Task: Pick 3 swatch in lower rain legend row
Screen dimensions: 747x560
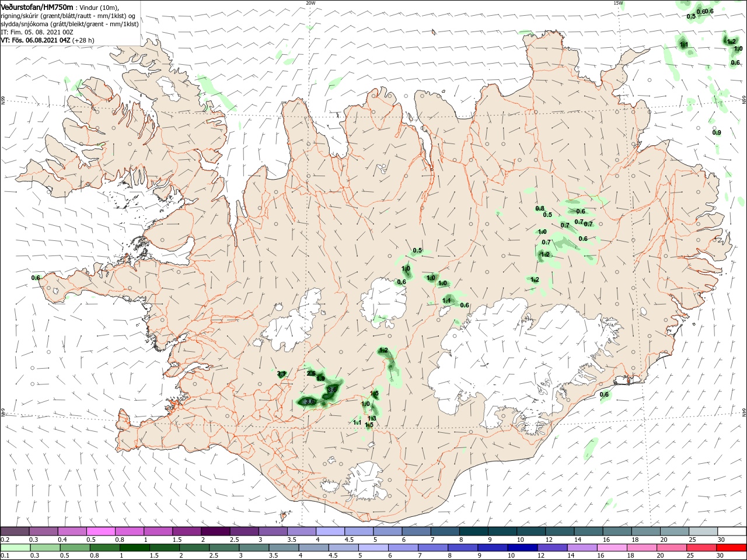Action: [254, 548]
